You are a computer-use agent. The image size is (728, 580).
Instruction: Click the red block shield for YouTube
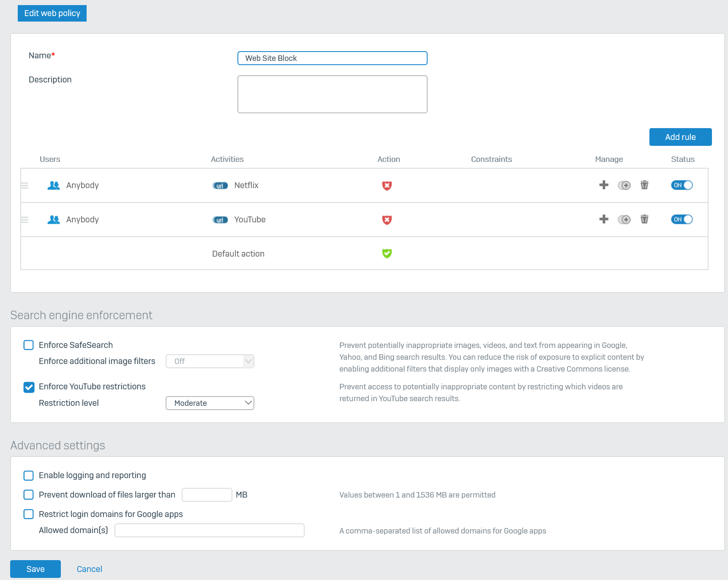coord(387,220)
